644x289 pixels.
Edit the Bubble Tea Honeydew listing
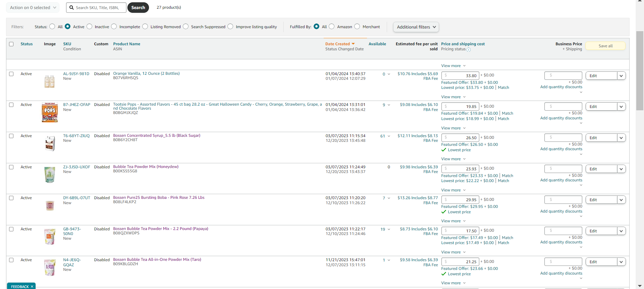click(x=601, y=169)
